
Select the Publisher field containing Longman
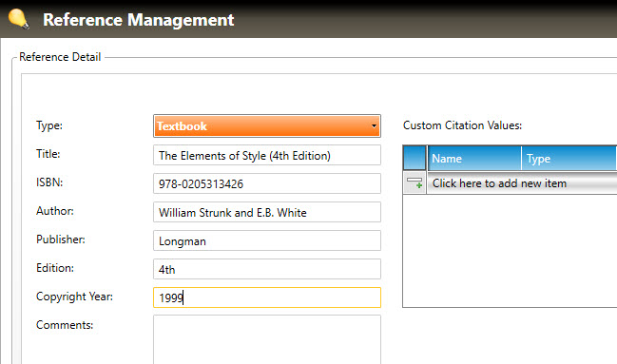[267, 240]
